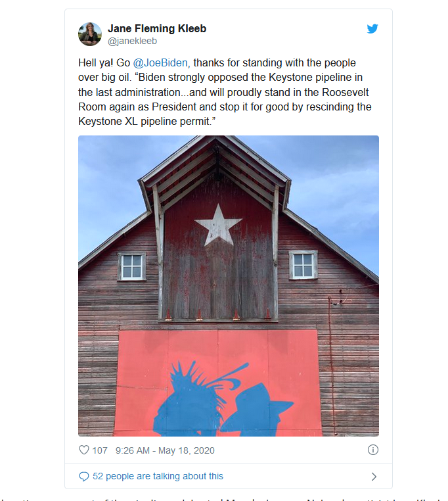Click the barn's right window
This screenshot has width=448, height=501.
tap(303, 264)
